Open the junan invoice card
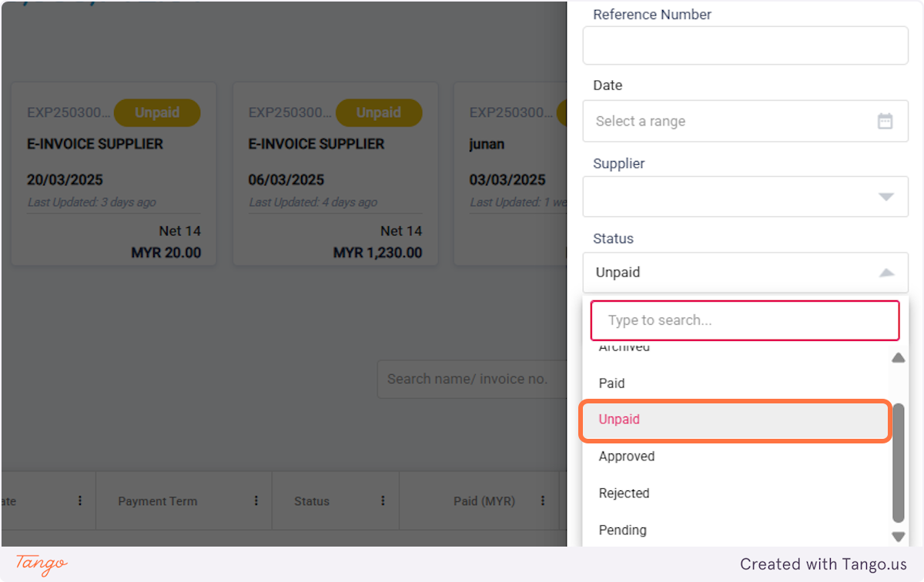Screen dimensions: 924x582 (510, 174)
